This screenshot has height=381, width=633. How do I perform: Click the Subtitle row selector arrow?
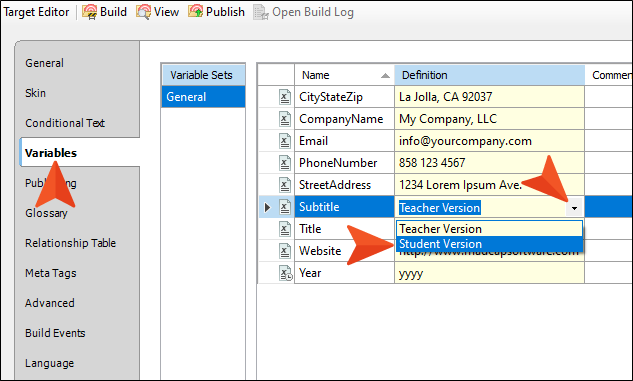coord(267,207)
